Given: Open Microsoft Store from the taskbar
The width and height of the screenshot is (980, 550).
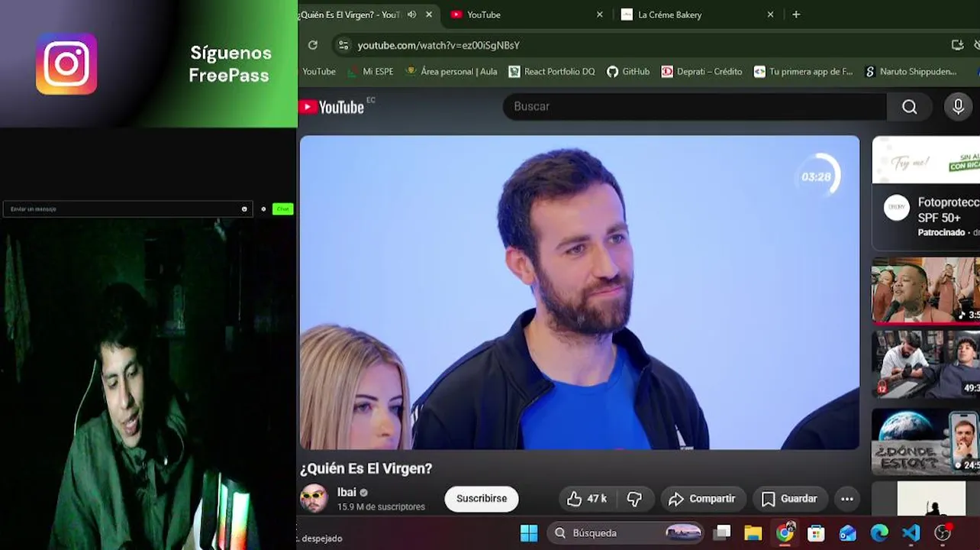Looking at the screenshot, I should click(x=816, y=533).
